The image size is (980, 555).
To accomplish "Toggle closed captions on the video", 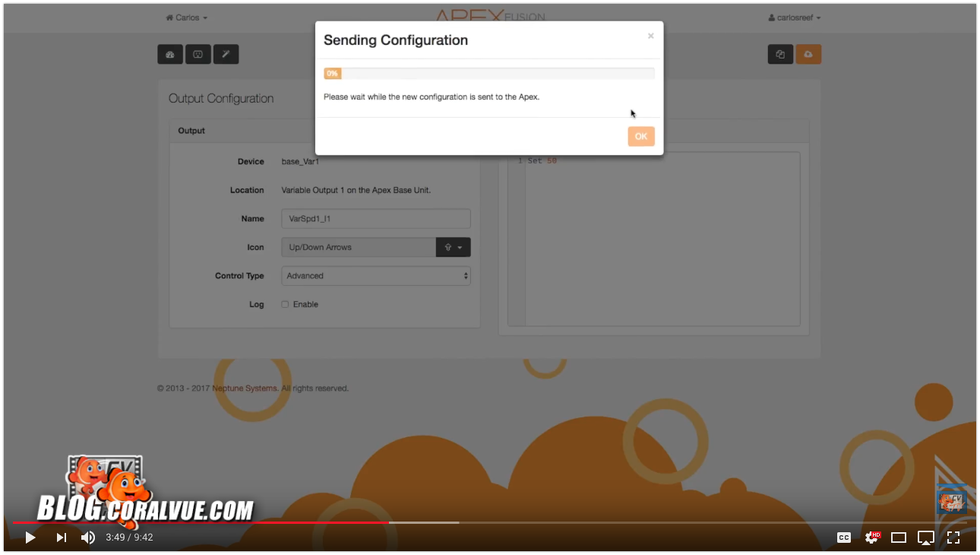I will [x=844, y=538].
